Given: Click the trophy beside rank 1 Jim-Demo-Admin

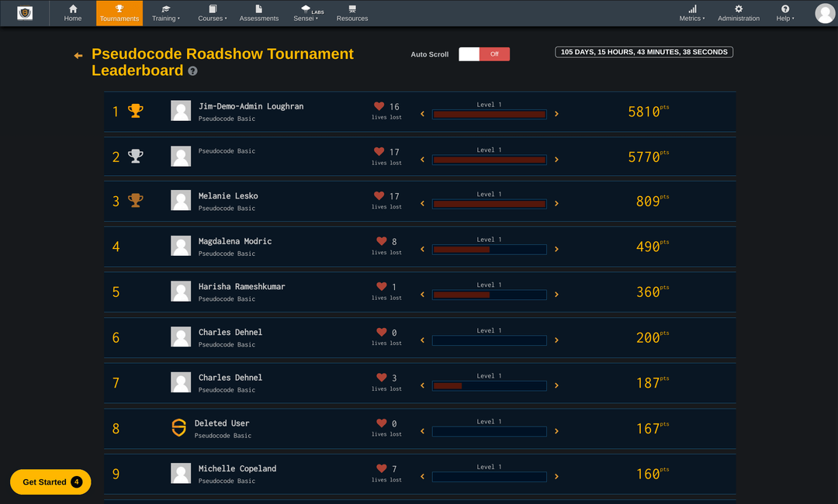Looking at the screenshot, I should click(134, 111).
